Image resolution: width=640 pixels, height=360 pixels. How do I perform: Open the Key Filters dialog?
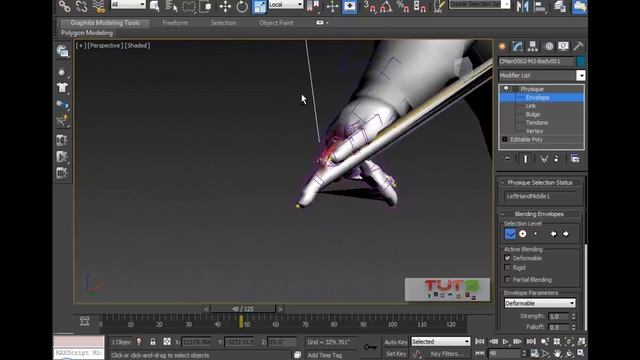447,354
